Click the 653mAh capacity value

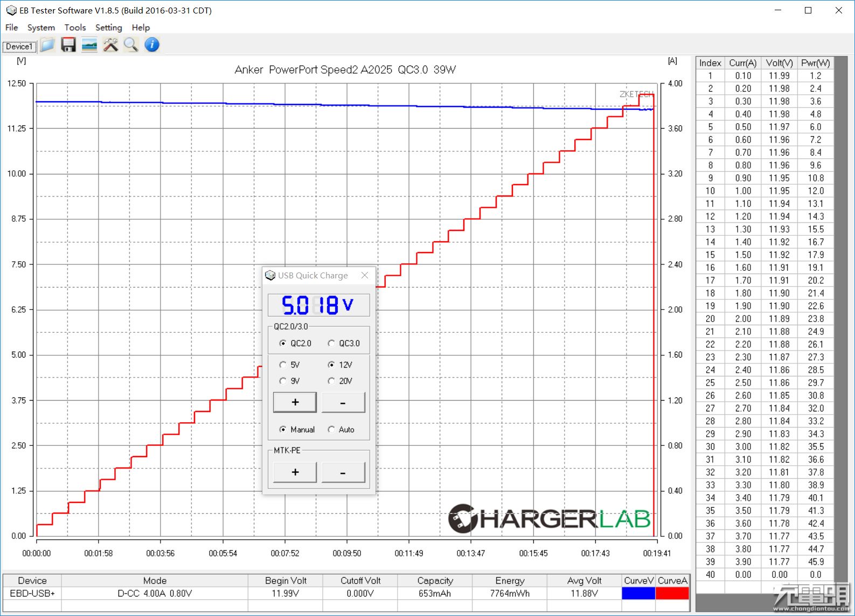click(x=435, y=593)
